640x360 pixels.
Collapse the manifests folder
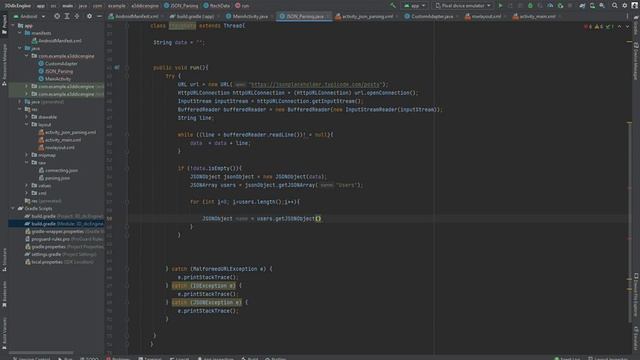(x=20, y=33)
